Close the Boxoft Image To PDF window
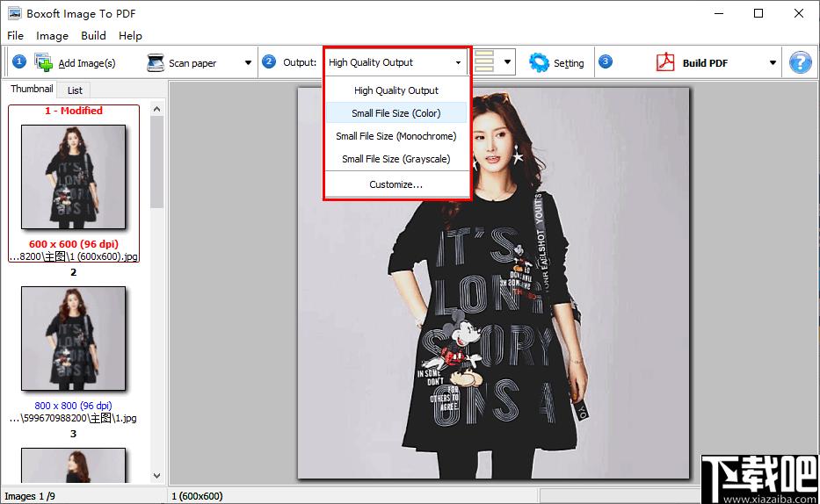Image resolution: width=820 pixels, height=504 pixels. tap(799, 13)
